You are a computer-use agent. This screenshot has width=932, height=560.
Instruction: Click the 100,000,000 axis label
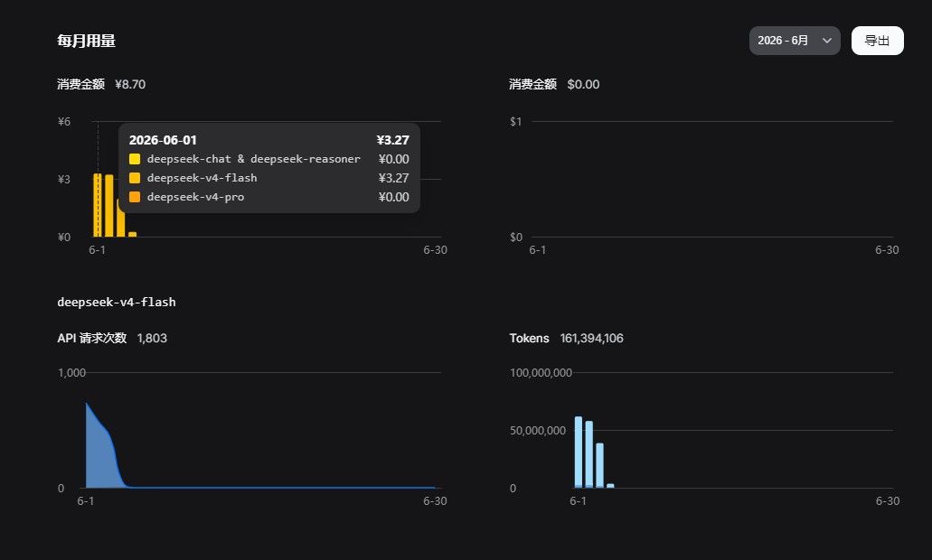[541, 372]
